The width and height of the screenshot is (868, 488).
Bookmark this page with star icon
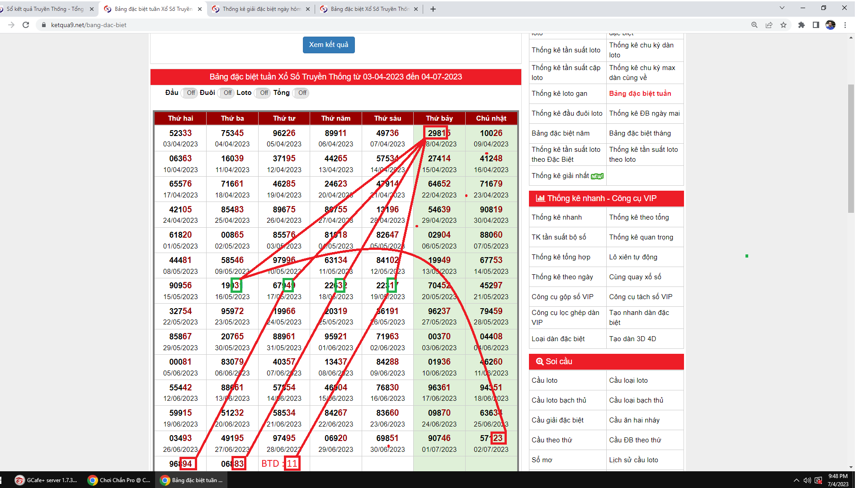click(783, 25)
